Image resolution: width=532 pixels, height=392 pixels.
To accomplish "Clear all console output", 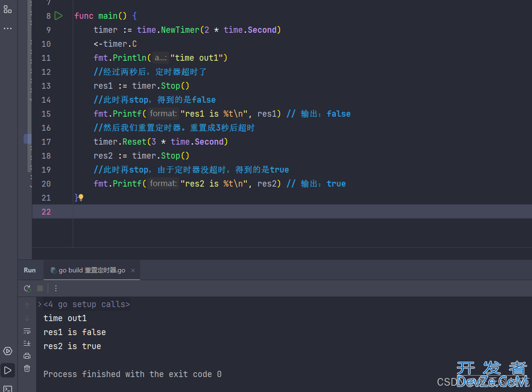I will [27, 368].
